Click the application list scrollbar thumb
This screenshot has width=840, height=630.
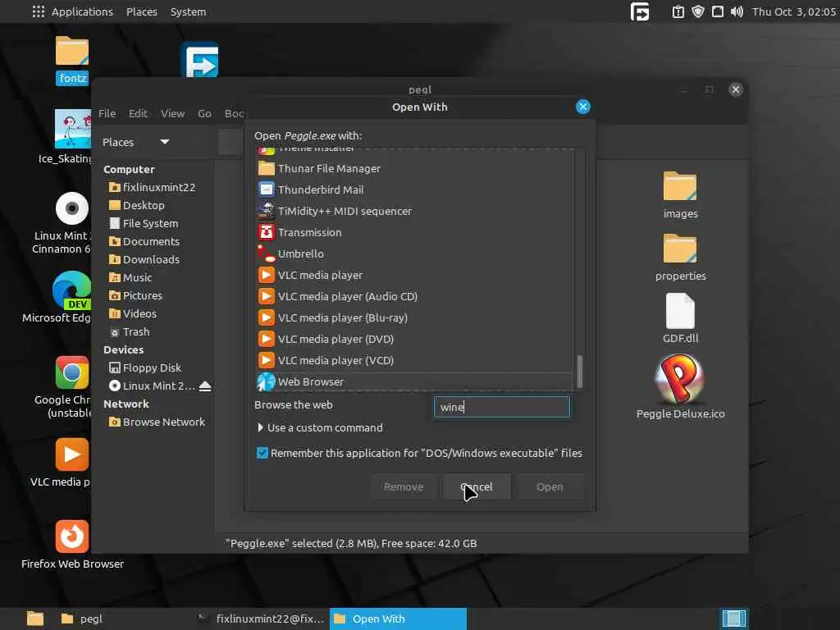point(580,372)
